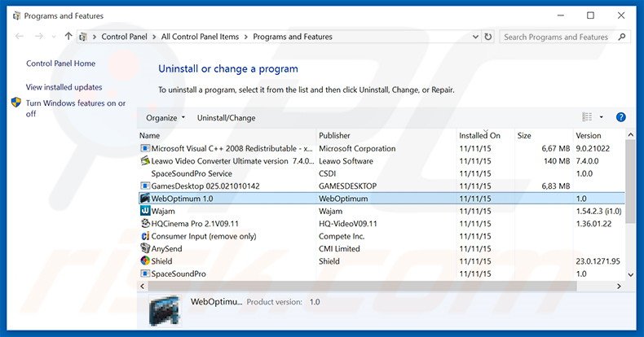Select Microsoft Corporation publisher cell
644x337 pixels.
pos(357,148)
